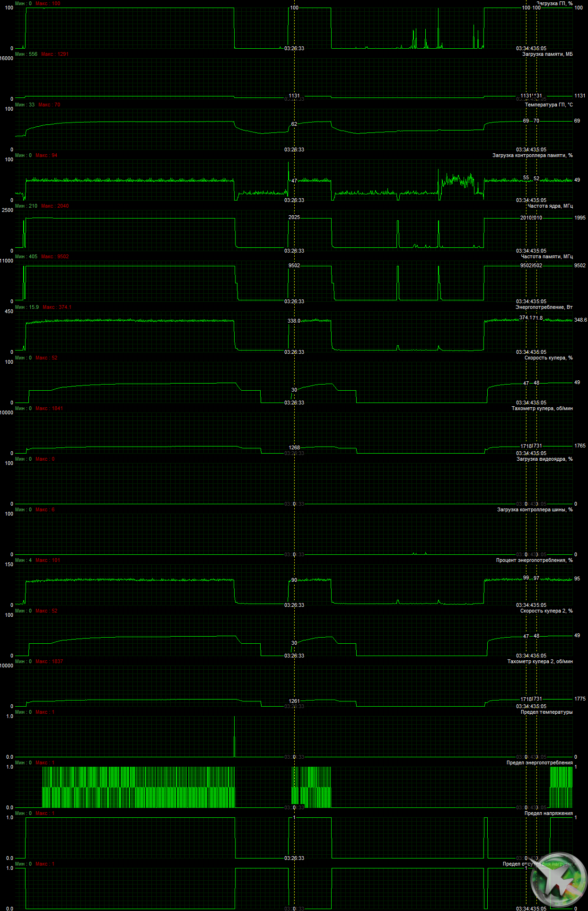Click '03:26:33' timestamp under GPU usage graph
This screenshot has height=911, width=588.
294,48
